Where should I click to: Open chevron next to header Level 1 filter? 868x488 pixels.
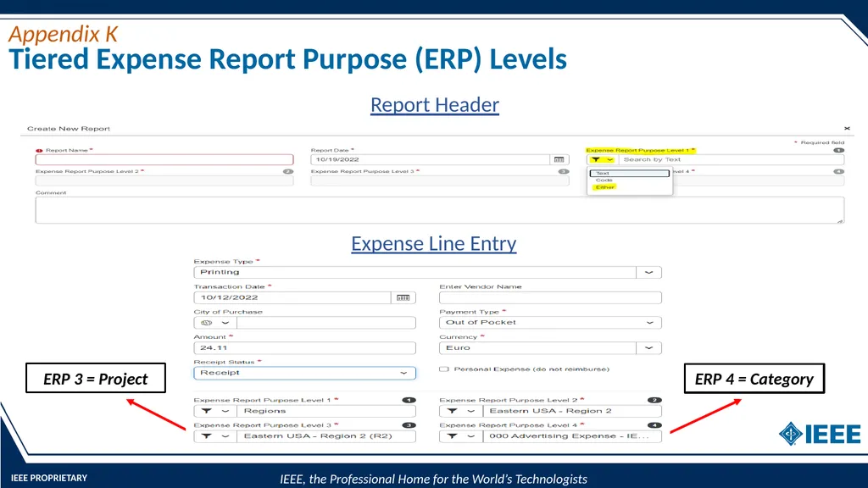(609, 159)
